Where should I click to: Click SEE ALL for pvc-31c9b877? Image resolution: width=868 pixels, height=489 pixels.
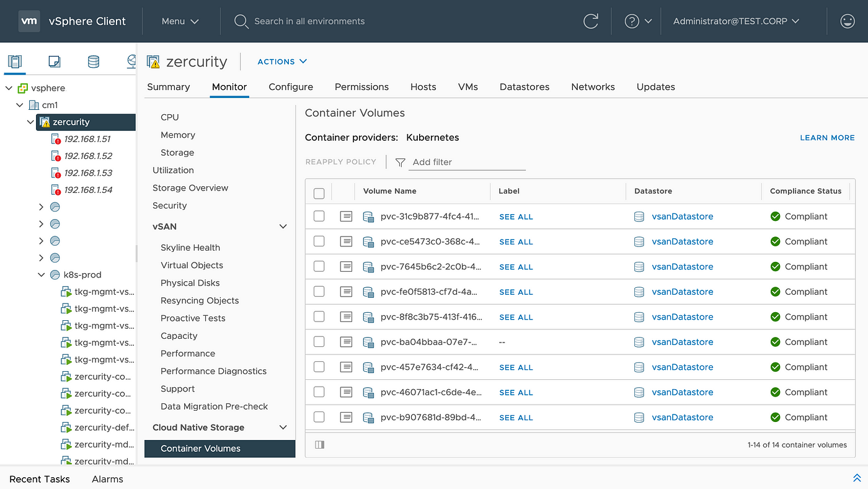coord(516,217)
